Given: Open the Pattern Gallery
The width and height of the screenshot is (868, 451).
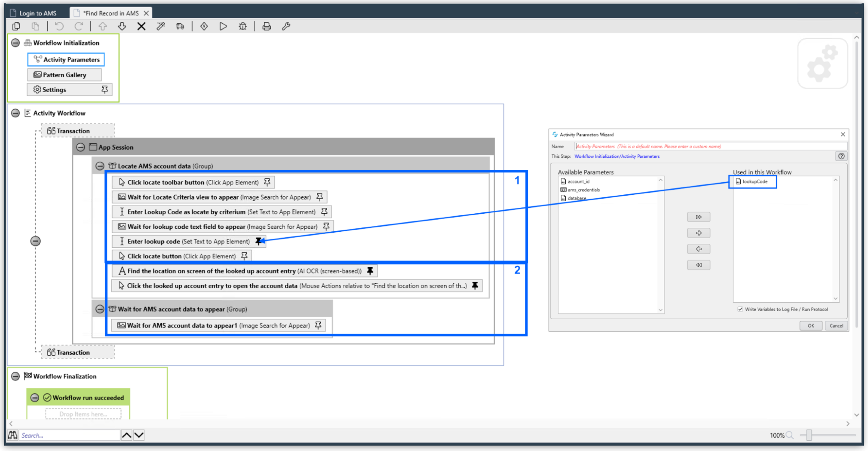Looking at the screenshot, I should coord(64,75).
